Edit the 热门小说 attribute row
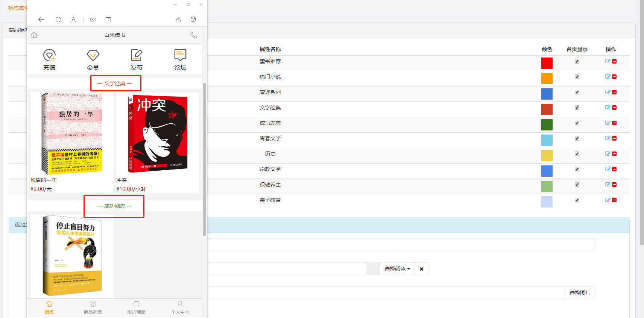The image size is (644, 318). click(608, 77)
